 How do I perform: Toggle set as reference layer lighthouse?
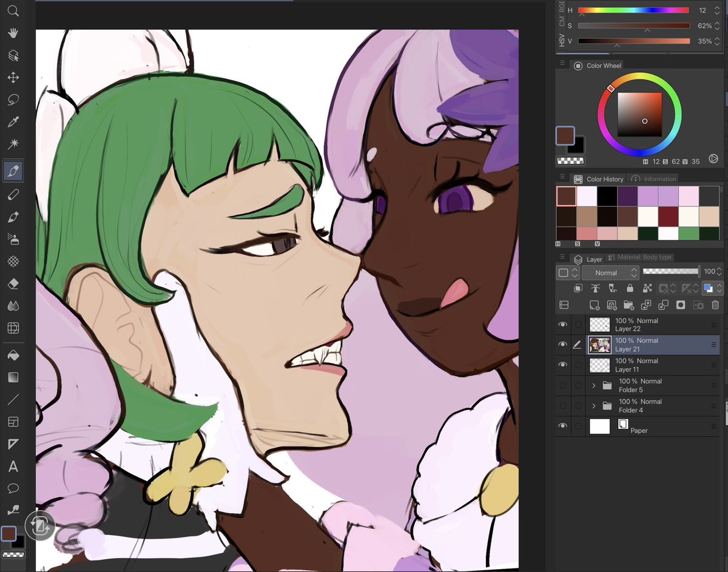click(x=595, y=289)
